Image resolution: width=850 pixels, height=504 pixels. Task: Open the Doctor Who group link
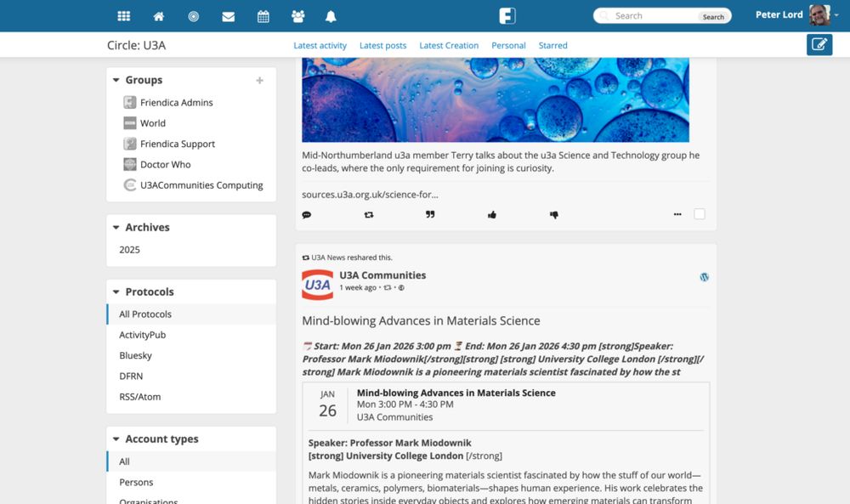pyautogui.click(x=166, y=164)
